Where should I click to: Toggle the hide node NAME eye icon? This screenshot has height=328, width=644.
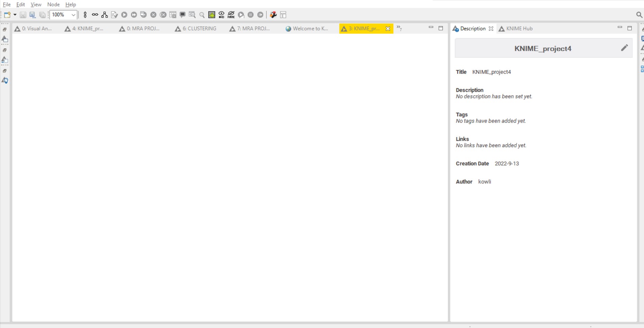tap(231, 15)
